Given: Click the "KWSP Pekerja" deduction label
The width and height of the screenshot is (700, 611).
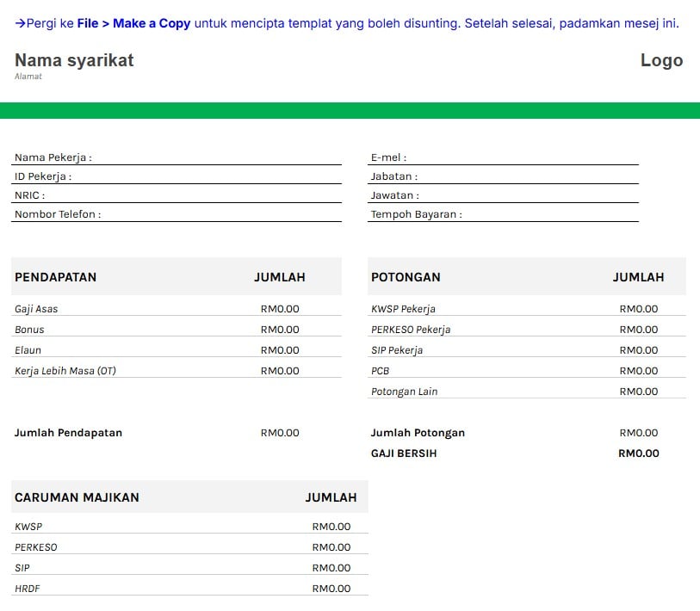Looking at the screenshot, I should (403, 309).
